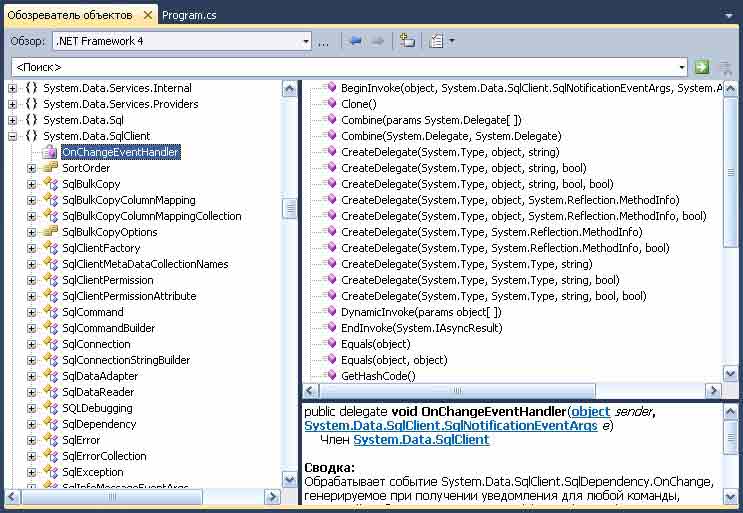Select Обозреватель объектов tab
This screenshot has width=743, height=513.
click(70, 15)
